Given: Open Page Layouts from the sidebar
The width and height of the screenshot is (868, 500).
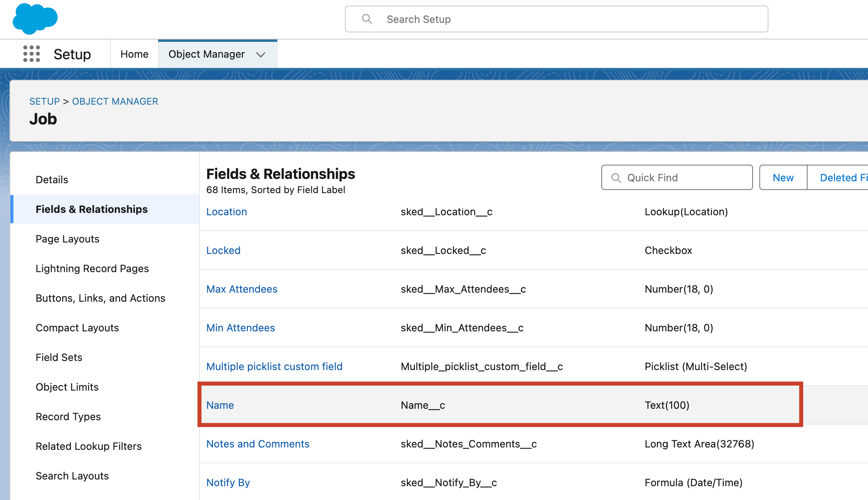Looking at the screenshot, I should pyautogui.click(x=67, y=239).
